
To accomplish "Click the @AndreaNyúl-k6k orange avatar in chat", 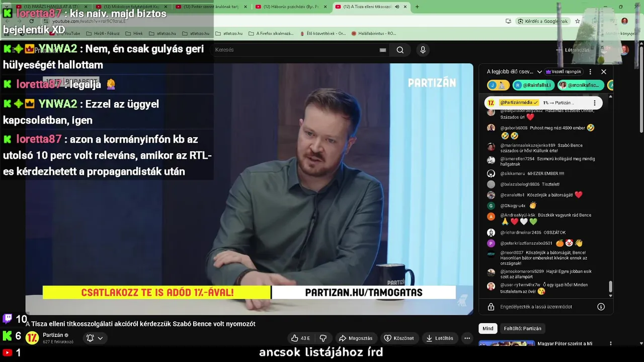I will pyautogui.click(x=491, y=216).
